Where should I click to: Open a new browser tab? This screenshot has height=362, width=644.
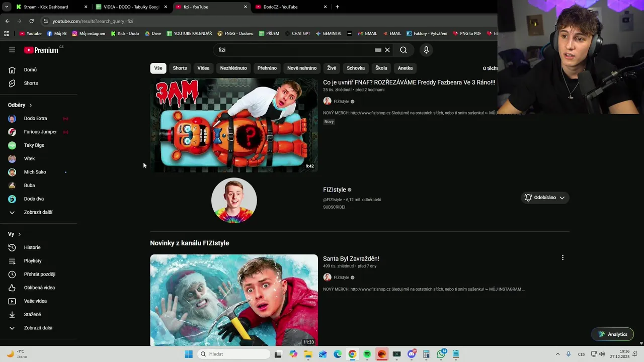tap(337, 7)
